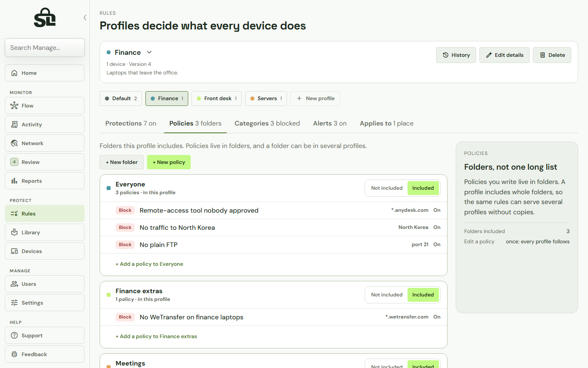
Task: Click the Network globe icon
Action: 14,143
